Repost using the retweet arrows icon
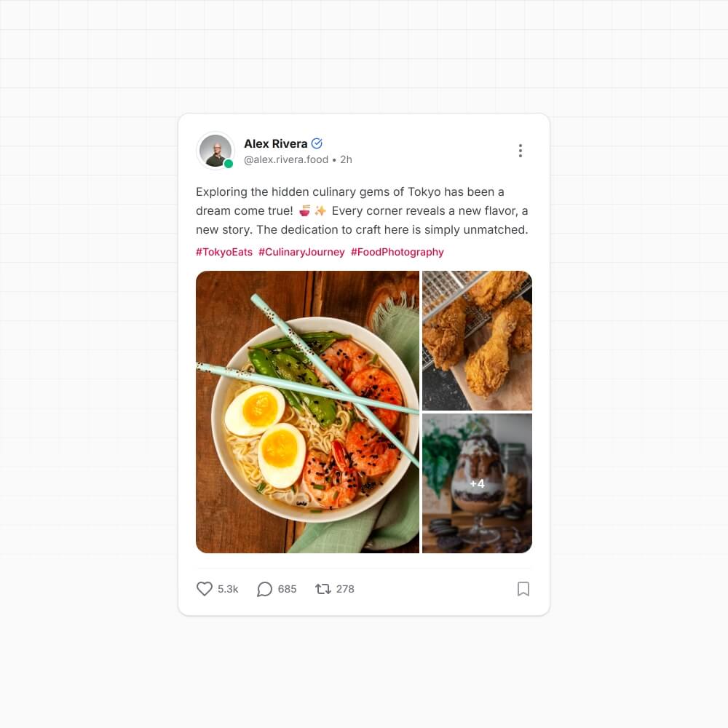Image resolution: width=728 pixels, height=728 pixels. [x=323, y=589]
